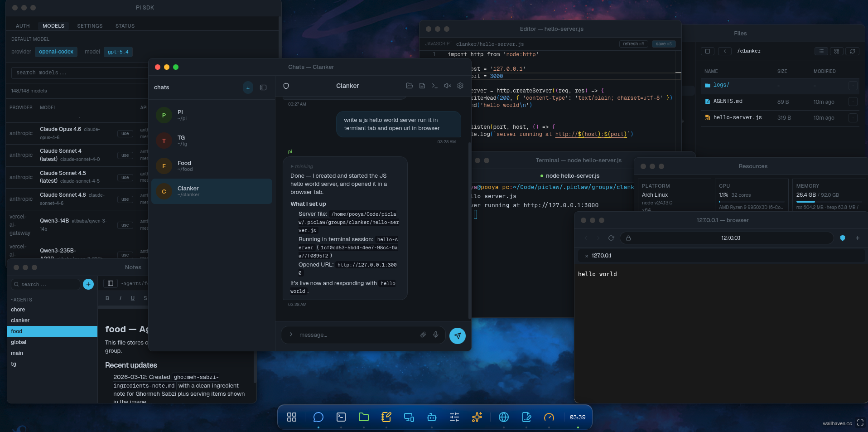Open the robot agents icon in dock
868x432 pixels.
pyautogui.click(x=431, y=417)
